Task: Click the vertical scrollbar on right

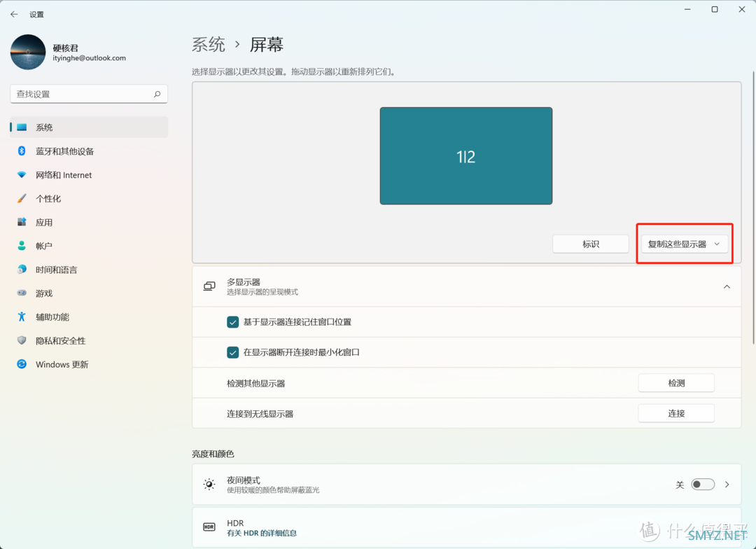Action: coord(753,207)
